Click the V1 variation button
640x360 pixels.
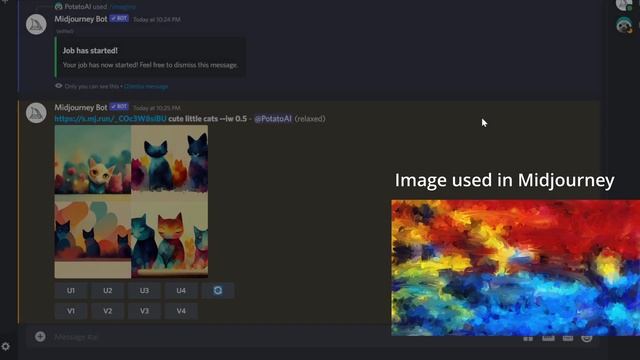tap(71, 311)
